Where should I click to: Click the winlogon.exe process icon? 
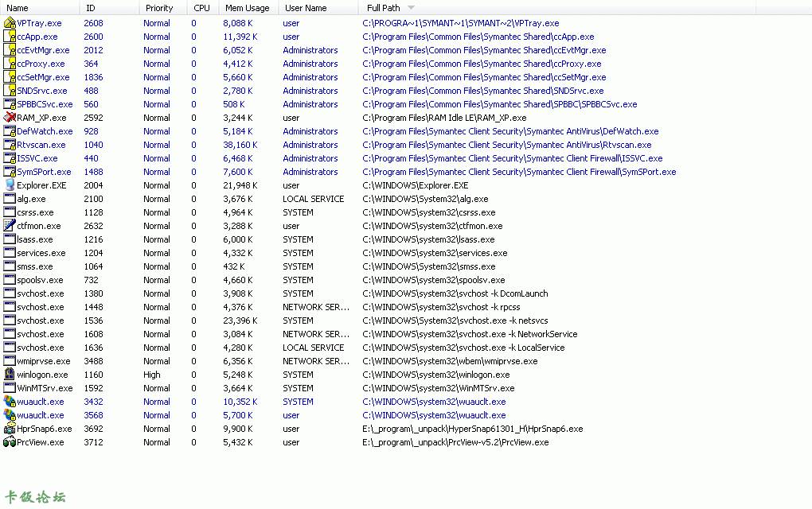click(x=10, y=374)
